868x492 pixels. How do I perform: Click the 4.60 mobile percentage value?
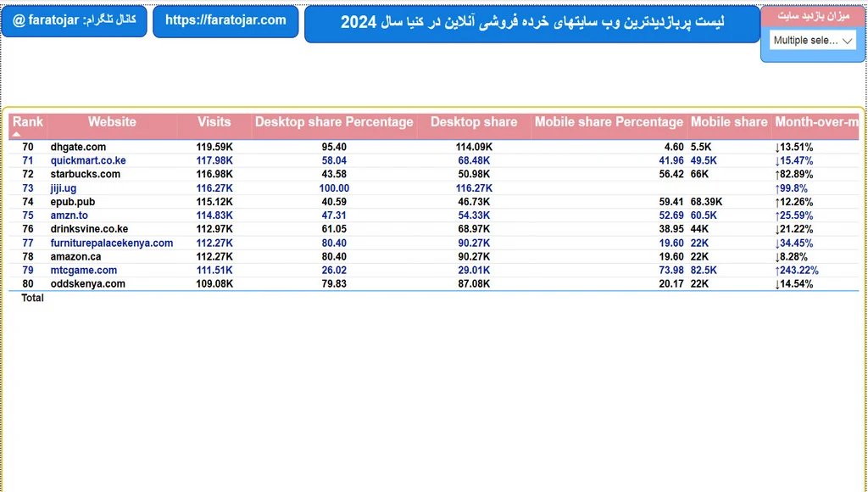(674, 148)
